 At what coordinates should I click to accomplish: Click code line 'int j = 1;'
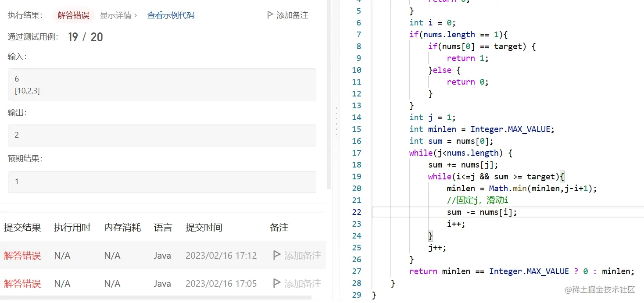tap(433, 117)
